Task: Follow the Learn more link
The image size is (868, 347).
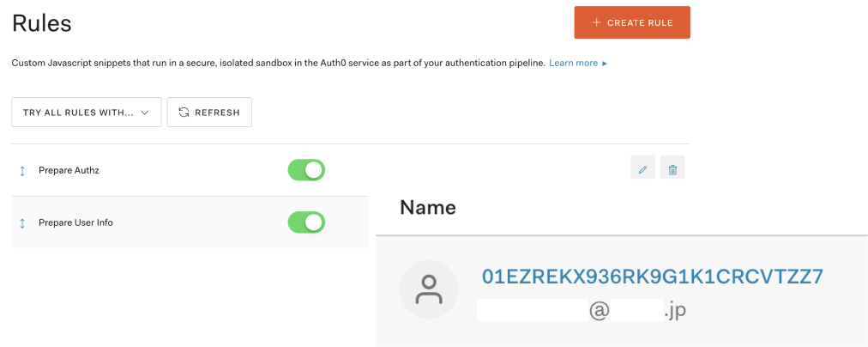Action: tap(574, 64)
